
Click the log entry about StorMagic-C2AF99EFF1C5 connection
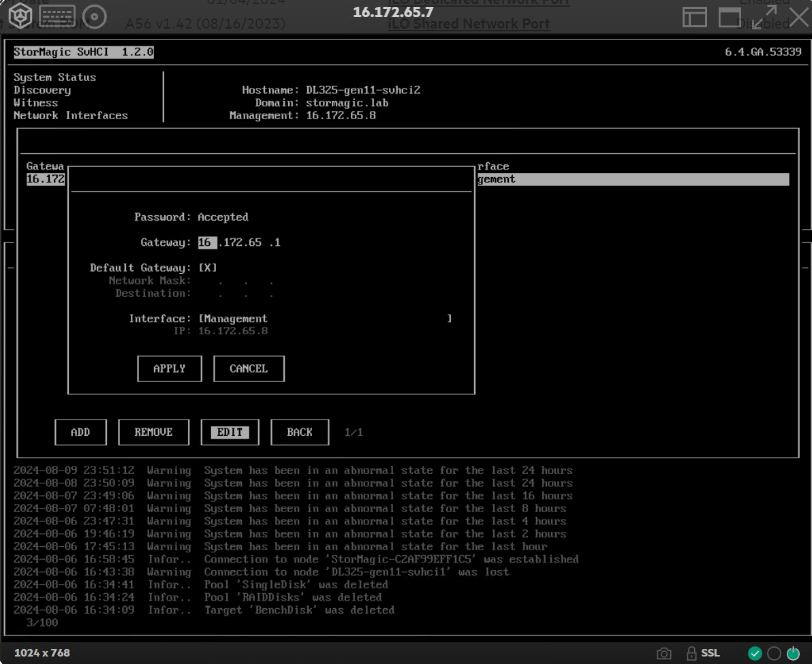tap(296, 559)
